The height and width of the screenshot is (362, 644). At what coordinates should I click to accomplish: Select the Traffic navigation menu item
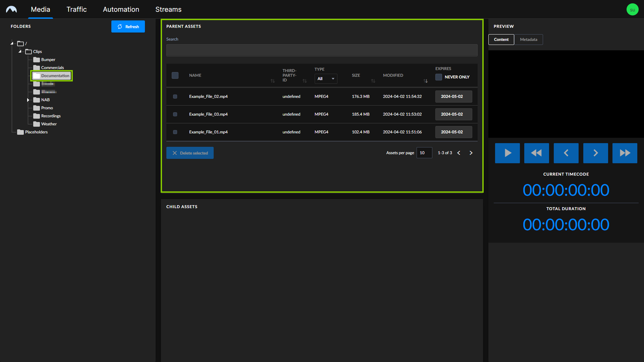click(76, 9)
